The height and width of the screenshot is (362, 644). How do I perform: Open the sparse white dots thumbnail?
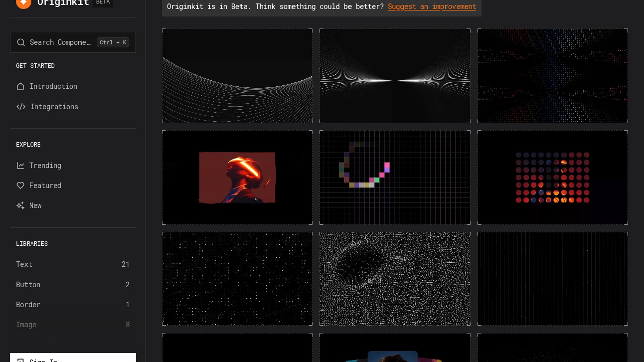coord(237,279)
